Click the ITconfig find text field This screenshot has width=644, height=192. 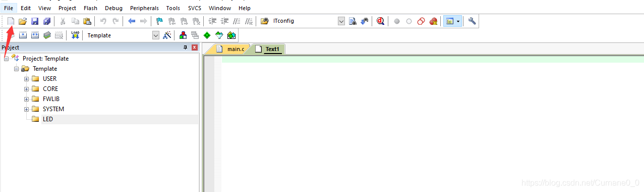click(304, 21)
